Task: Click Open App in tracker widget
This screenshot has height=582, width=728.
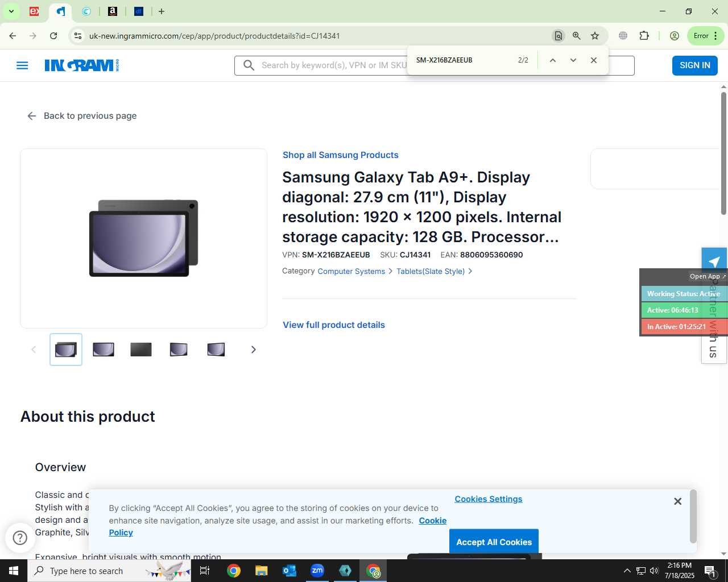Action: point(707,276)
